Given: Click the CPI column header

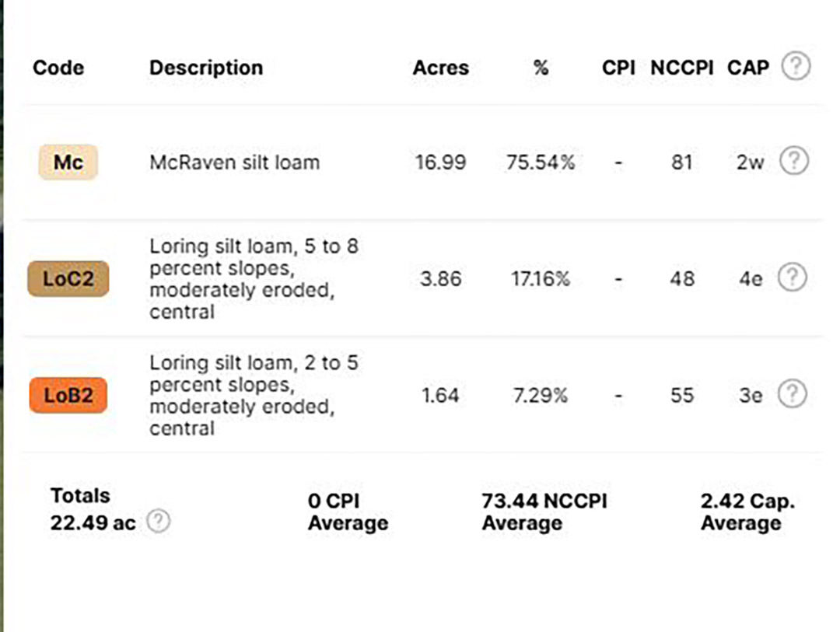Looking at the screenshot, I should 618,68.
